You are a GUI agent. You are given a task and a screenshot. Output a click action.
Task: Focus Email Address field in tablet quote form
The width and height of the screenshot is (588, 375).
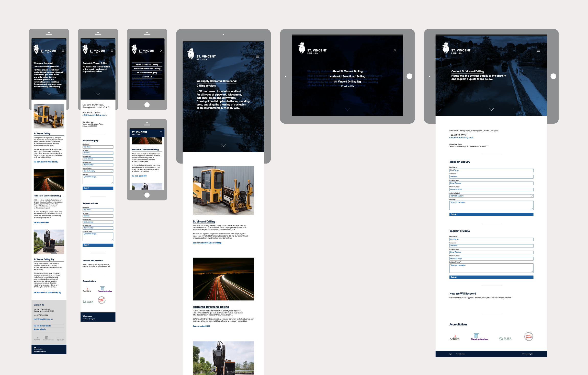[491, 252]
